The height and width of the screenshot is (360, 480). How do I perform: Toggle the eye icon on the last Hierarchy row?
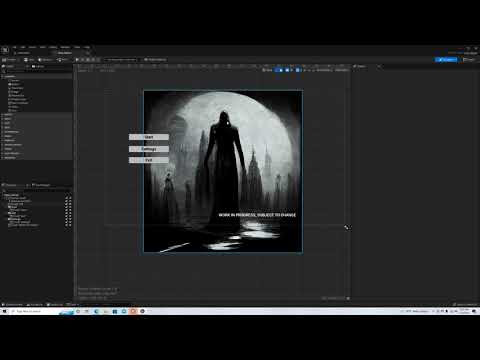click(70, 225)
